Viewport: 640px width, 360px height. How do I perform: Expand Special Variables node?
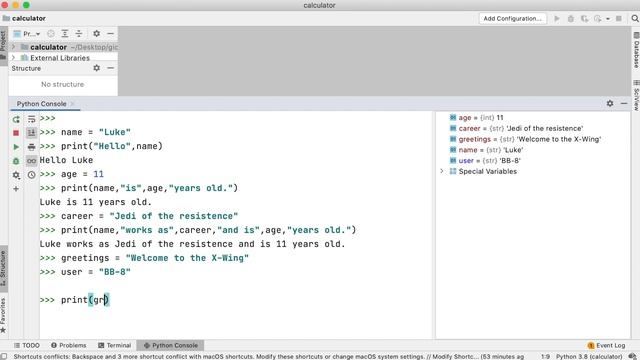point(442,171)
